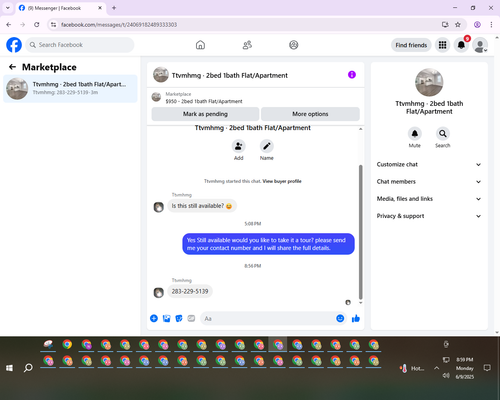Focus the Search Facebook field
Image resolution: width=500 pixels, height=400 pixels.
point(80,45)
